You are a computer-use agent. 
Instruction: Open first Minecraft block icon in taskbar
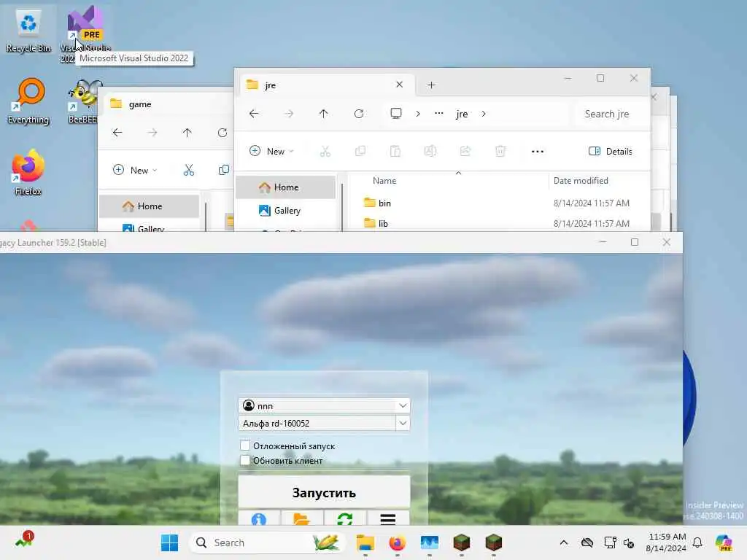tap(462, 542)
